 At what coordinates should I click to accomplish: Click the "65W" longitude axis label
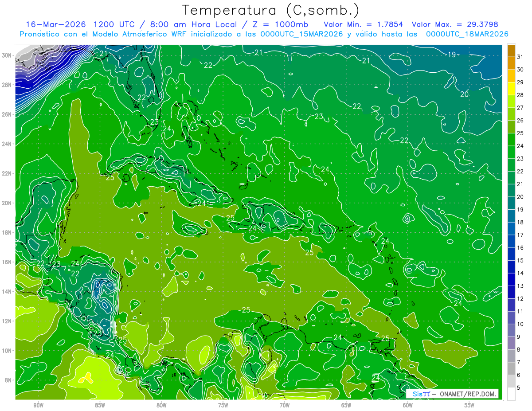(x=346, y=405)
